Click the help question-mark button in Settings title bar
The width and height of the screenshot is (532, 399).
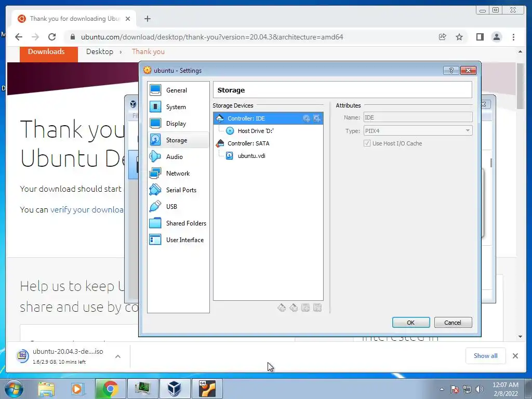point(451,70)
